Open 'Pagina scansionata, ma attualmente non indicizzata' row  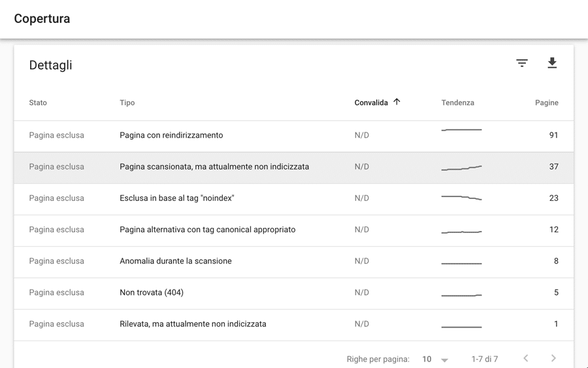pos(293,168)
